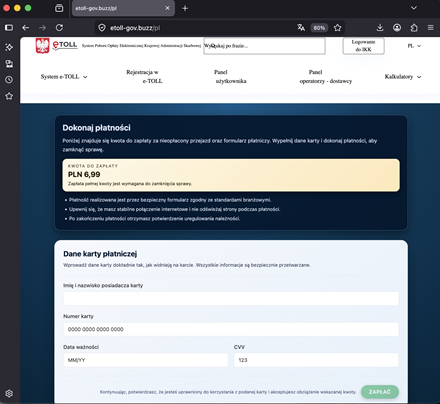Focus the Numer karty input field
The width and height of the screenshot is (440, 404).
click(x=231, y=329)
